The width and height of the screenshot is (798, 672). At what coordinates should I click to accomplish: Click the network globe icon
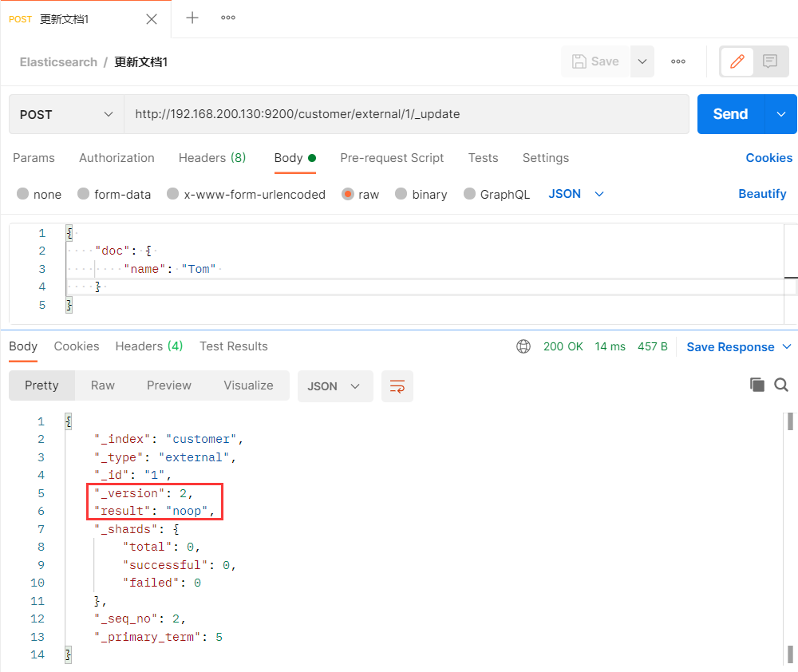523,346
